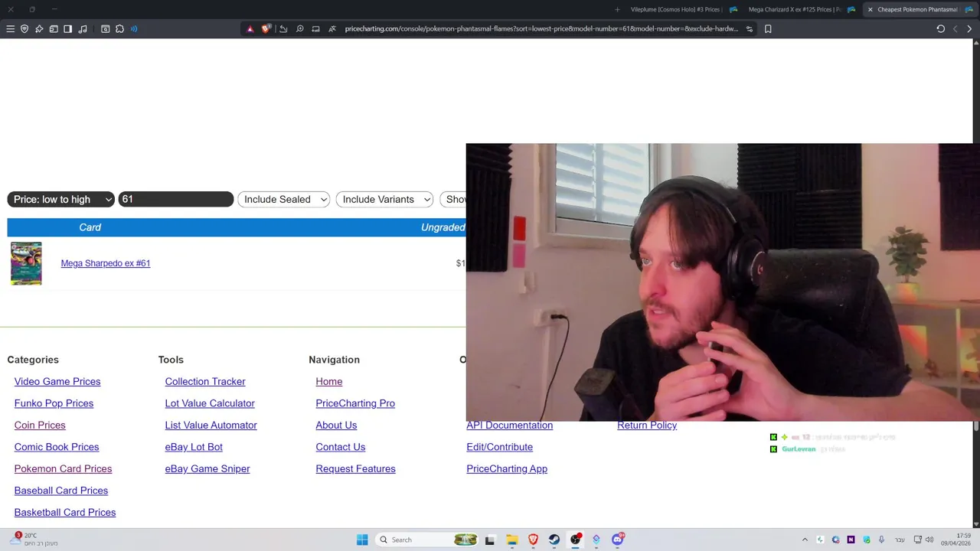Open site settings tune icon in address bar
Image resolution: width=980 pixels, height=551 pixels.
click(750, 29)
